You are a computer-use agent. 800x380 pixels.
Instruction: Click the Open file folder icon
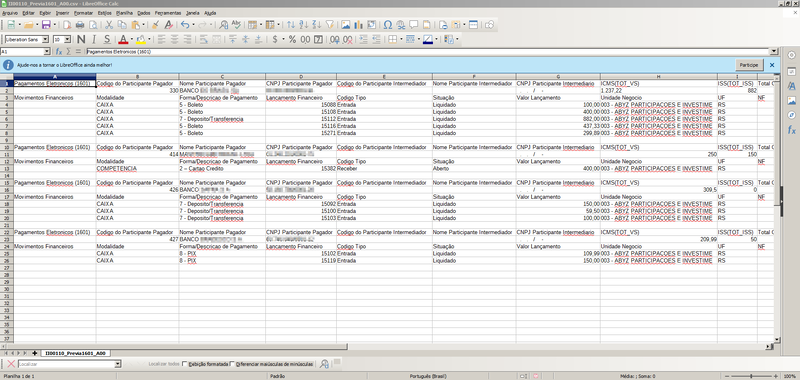tap(28, 24)
